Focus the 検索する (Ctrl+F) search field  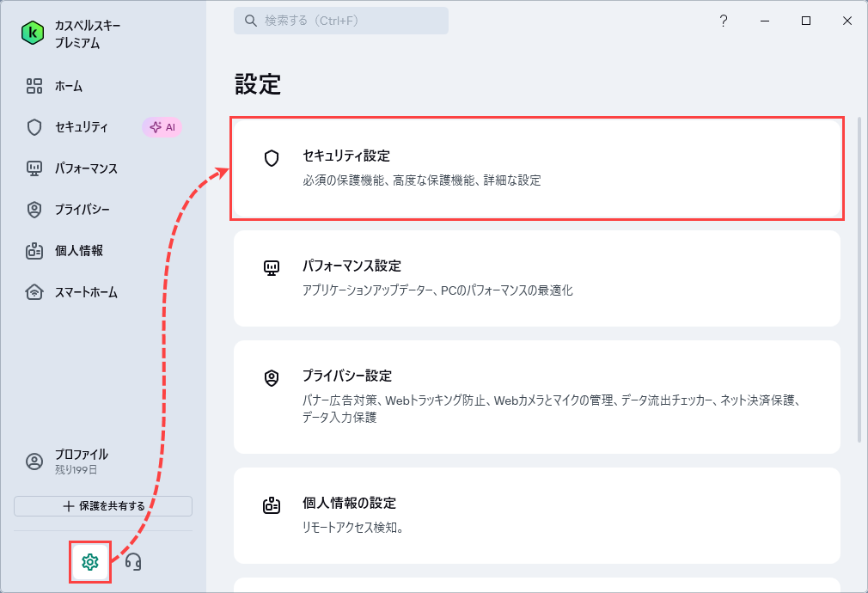point(341,21)
